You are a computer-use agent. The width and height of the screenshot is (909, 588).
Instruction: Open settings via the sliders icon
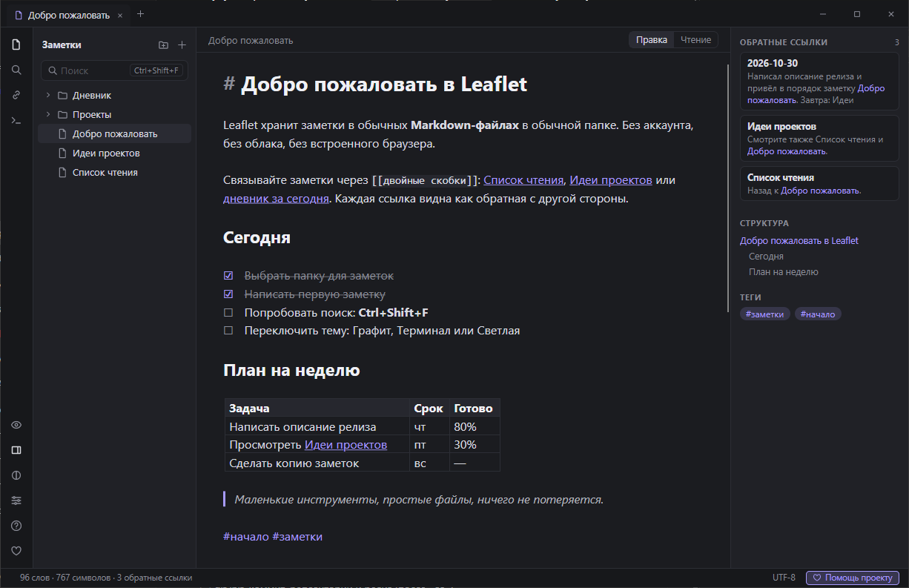16,501
